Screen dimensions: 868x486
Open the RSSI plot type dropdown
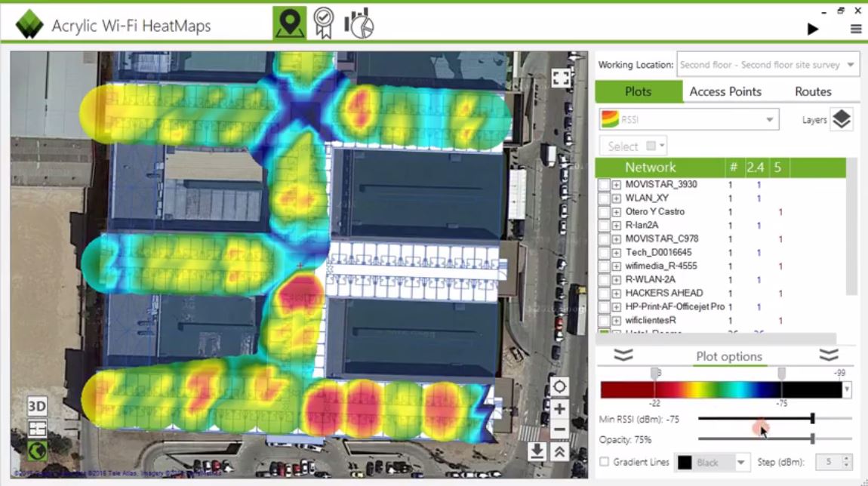tap(688, 119)
